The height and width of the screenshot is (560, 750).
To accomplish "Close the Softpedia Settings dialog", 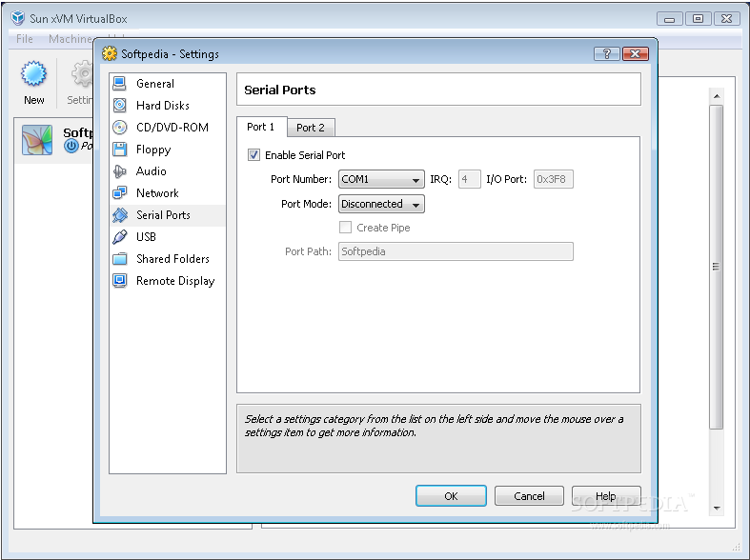I will pos(636,53).
